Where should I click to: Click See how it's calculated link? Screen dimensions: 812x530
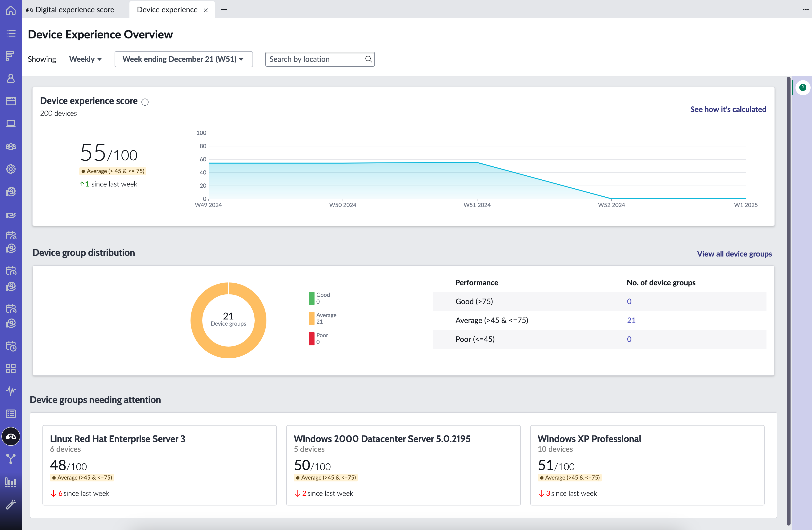(x=728, y=109)
